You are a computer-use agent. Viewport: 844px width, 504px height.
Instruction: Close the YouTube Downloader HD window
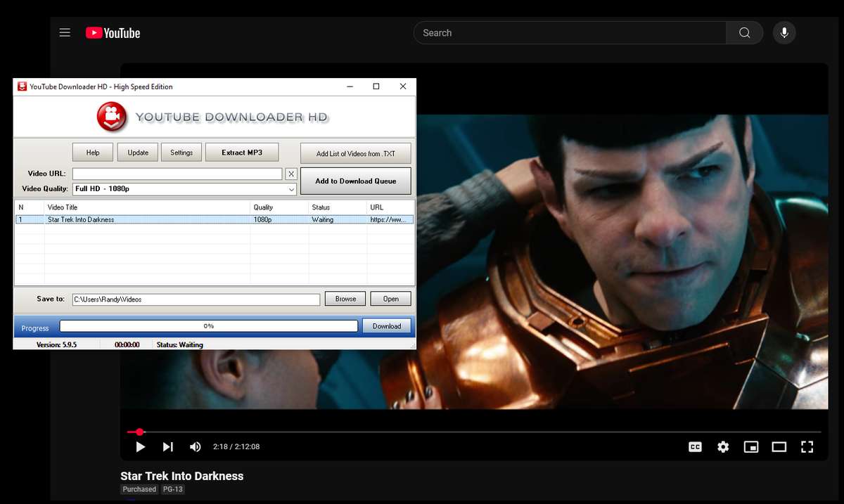403,86
